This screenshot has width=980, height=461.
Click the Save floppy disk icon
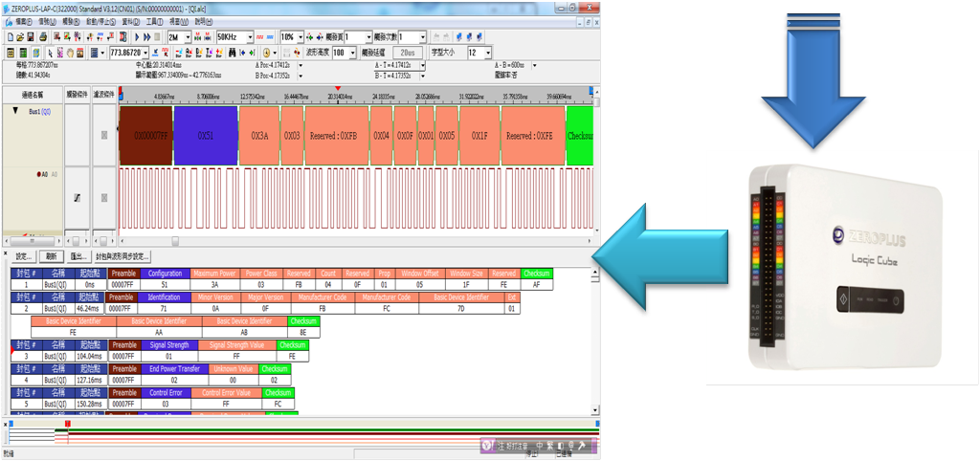pyautogui.click(x=31, y=36)
